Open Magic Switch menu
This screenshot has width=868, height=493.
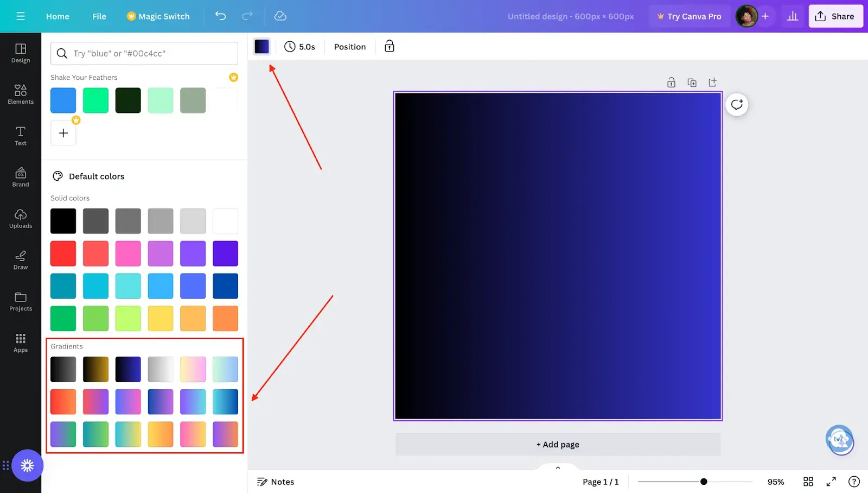click(x=158, y=16)
